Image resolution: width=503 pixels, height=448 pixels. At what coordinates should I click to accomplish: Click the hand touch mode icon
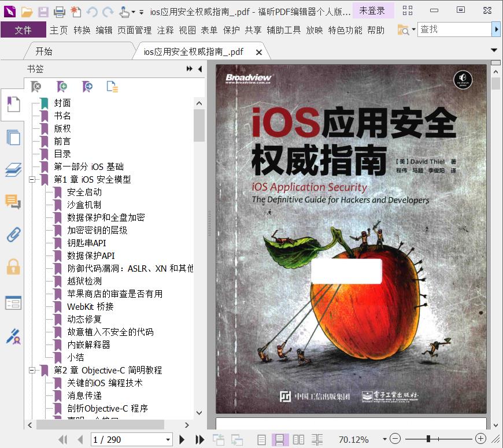click(x=124, y=12)
